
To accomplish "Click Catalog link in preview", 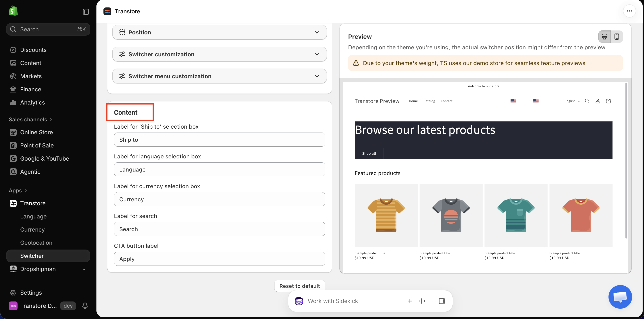I will pyautogui.click(x=429, y=101).
